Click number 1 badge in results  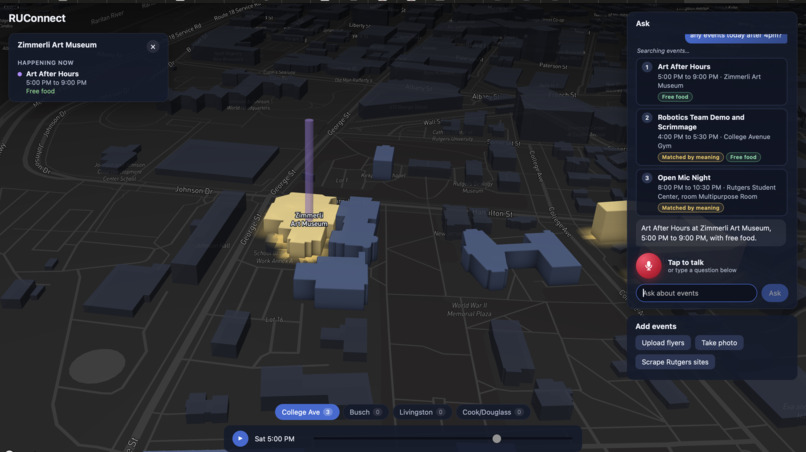647,67
